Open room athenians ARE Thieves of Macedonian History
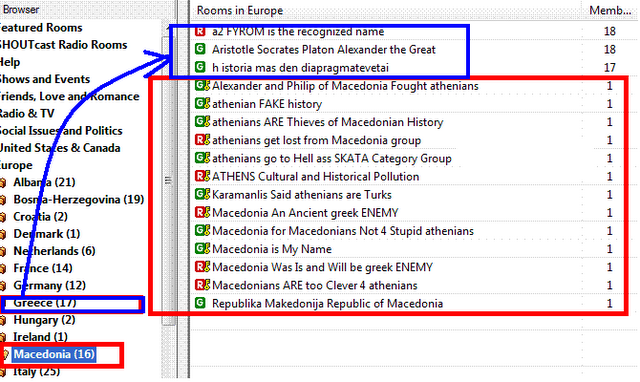The image size is (640, 382). [x=327, y=122]
